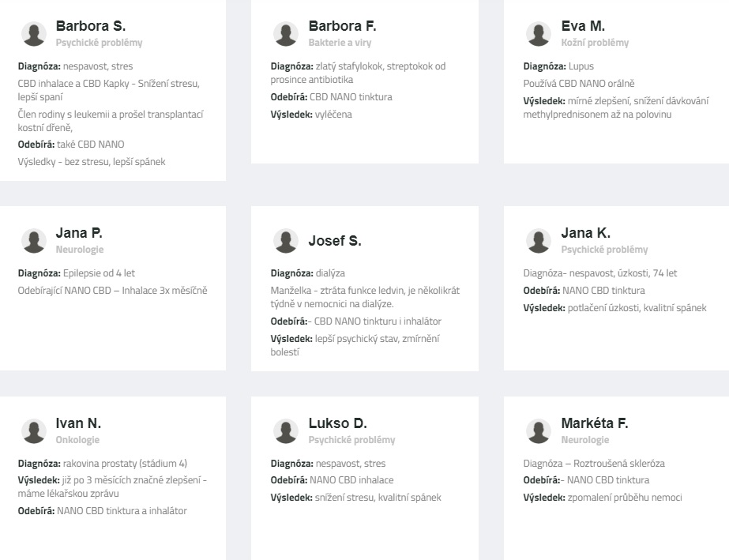Viewport: 729px width, 560px height.
Task: Click Kožní problémy category label
Action: (x=595, y=43)
